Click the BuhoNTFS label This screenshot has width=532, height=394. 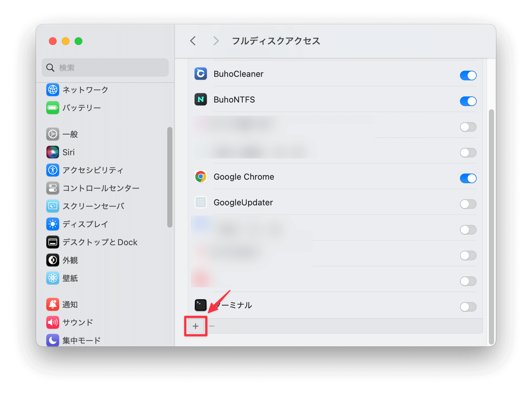click(x=234, y=100)
